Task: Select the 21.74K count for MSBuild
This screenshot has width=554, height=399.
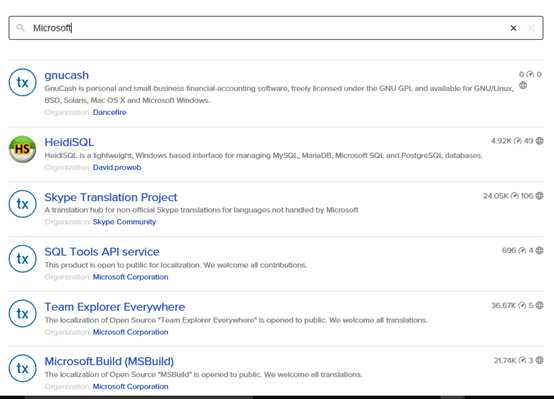Action: coord(505,360)
